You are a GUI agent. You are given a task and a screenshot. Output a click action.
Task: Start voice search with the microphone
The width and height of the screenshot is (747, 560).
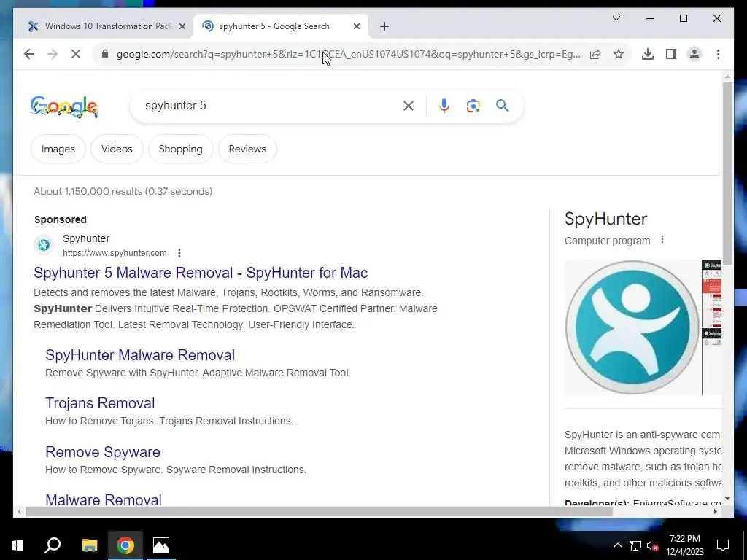(444, 106)
